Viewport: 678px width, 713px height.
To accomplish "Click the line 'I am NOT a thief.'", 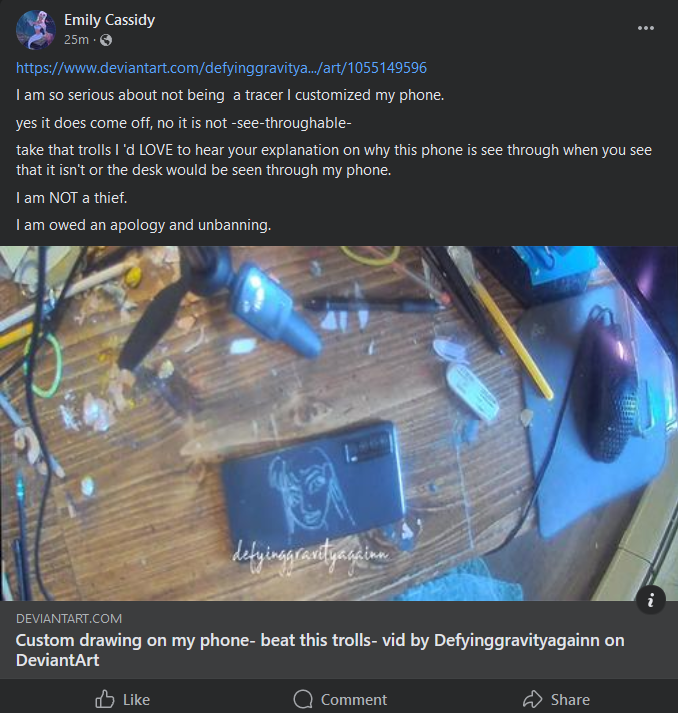I will pyautogui.click(x=71, y=198).
